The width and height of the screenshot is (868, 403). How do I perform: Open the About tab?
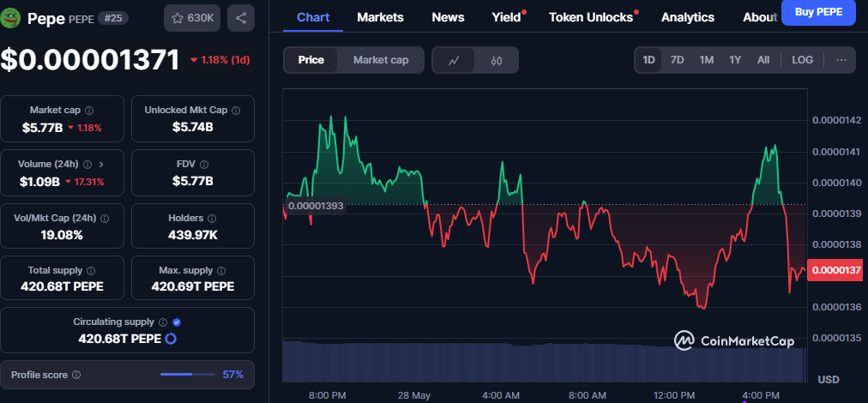(760, 17)
